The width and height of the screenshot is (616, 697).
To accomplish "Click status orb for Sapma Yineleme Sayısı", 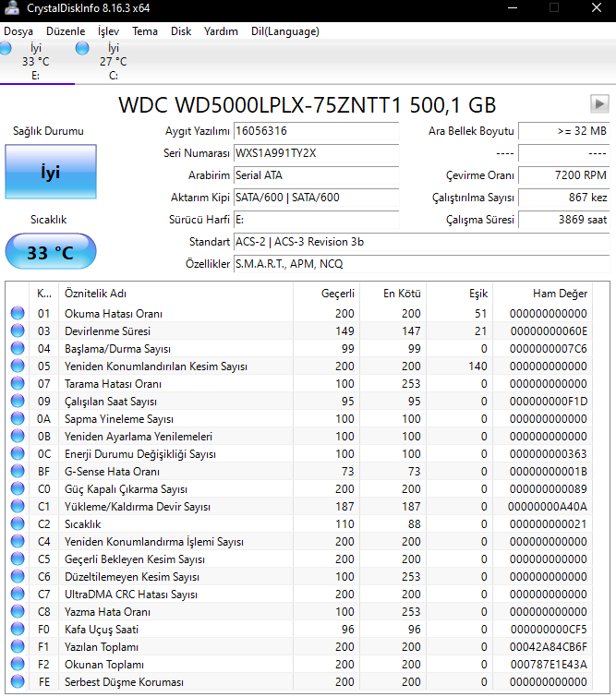I will (x=18, y=419).
